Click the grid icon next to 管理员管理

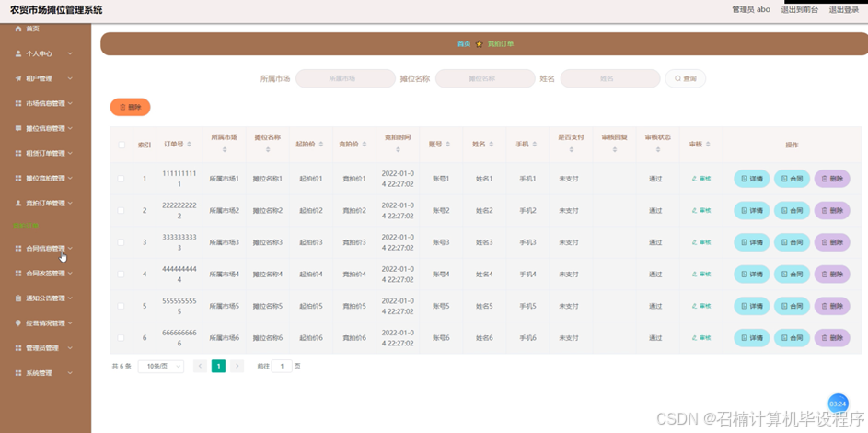click(x=18, y=348)
